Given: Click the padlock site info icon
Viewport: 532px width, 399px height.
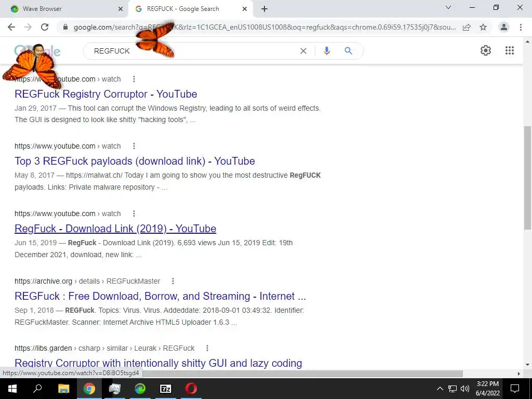Looking at the screenshot, I should point(65,27).
